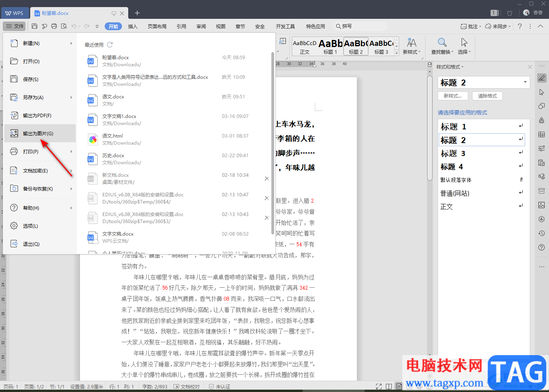Click the 新样式... button in panel

point(453,96)
